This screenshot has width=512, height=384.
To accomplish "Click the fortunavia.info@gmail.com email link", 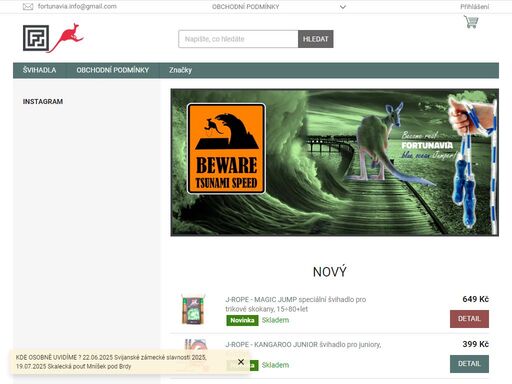I will pos(77,6).
